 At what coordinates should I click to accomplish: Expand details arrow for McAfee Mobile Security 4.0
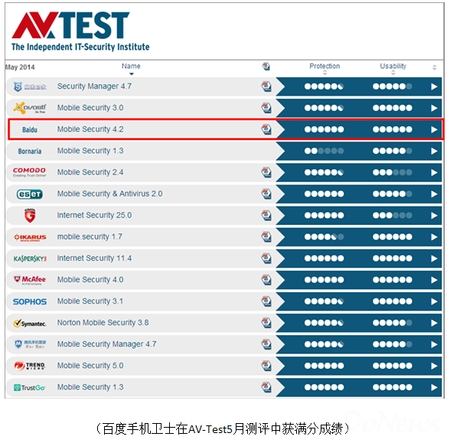pyautogui.click(x=434, y=280)
